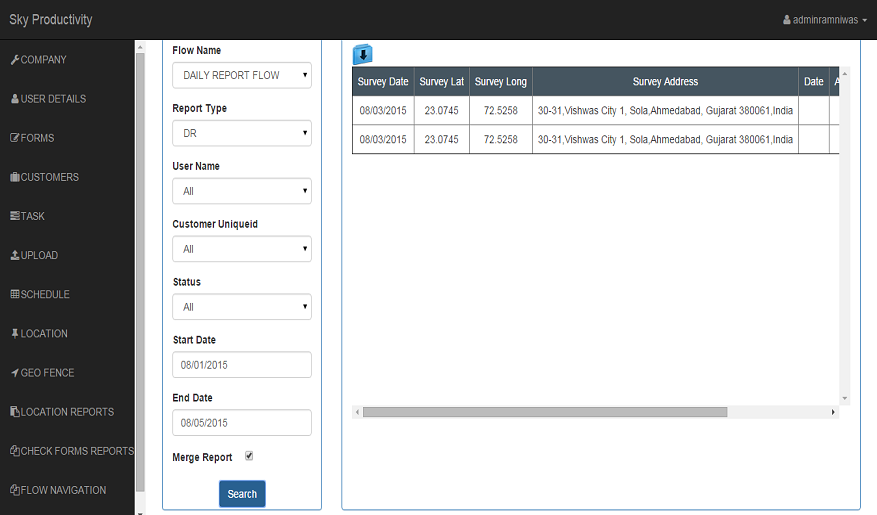Click second row's 23.0745 latitude cell
The width and height of the screenshot is (877, 515).
tap(442, 139)
